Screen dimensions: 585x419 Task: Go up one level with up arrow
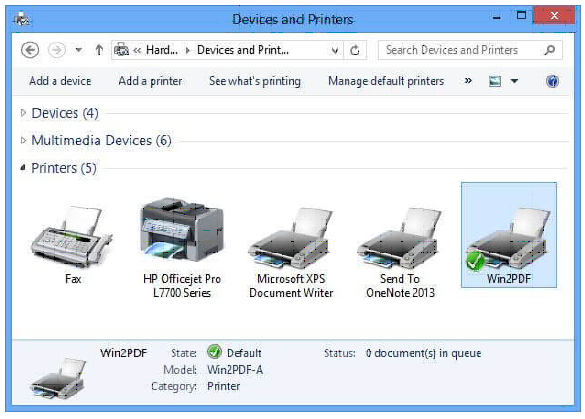click(99, 50)
